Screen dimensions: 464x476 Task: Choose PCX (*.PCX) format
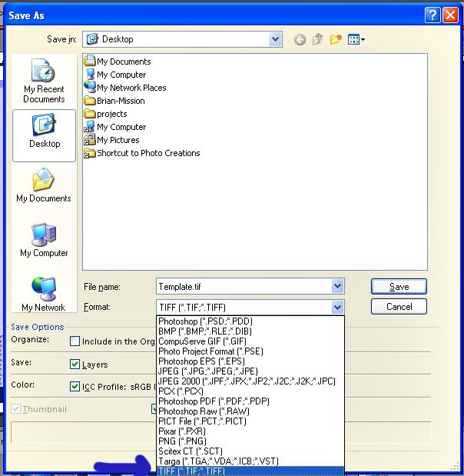250,391
